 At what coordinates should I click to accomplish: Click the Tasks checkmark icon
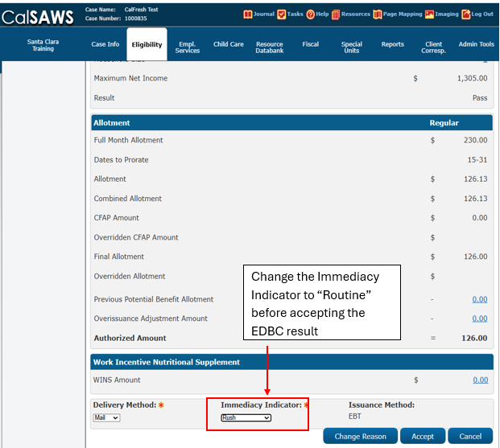pos(281,14)
